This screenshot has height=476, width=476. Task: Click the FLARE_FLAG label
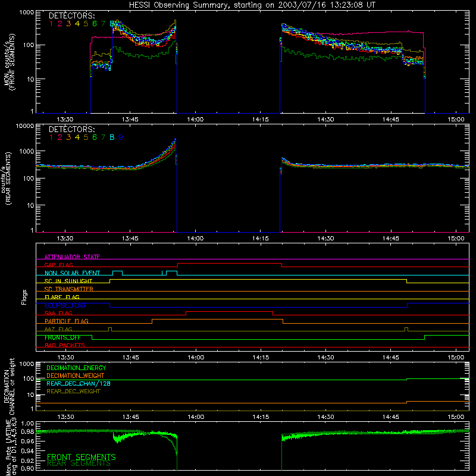pyautogui.click(x=62, y=297)
